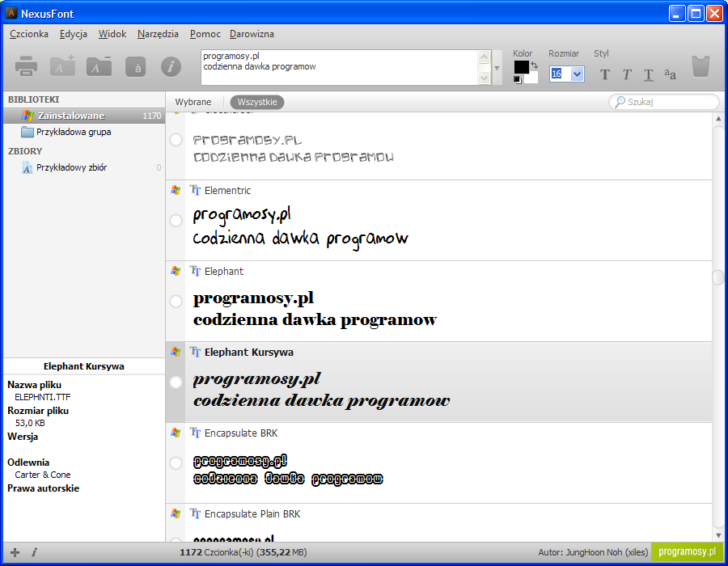Viewport: 728px width, 566px height.
Task: Click the Elephant font sample preview
Action: (x=315, y=309)
